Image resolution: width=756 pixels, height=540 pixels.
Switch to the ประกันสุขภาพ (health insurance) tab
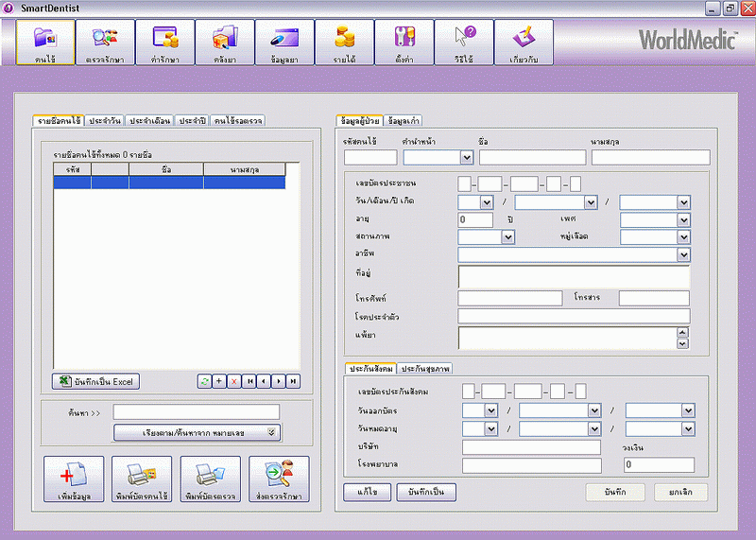(x=425, y=369)
